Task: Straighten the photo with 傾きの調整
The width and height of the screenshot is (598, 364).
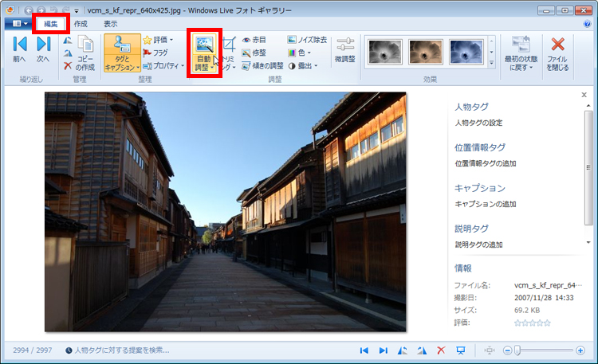Action: pos(263,65)
